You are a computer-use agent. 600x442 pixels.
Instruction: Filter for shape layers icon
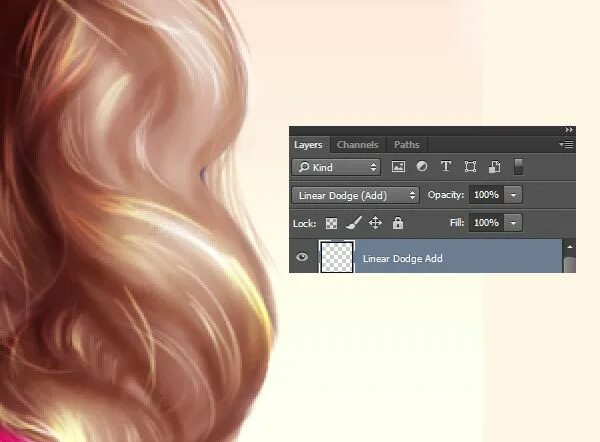pyautogui.click(x=470, y=167)
